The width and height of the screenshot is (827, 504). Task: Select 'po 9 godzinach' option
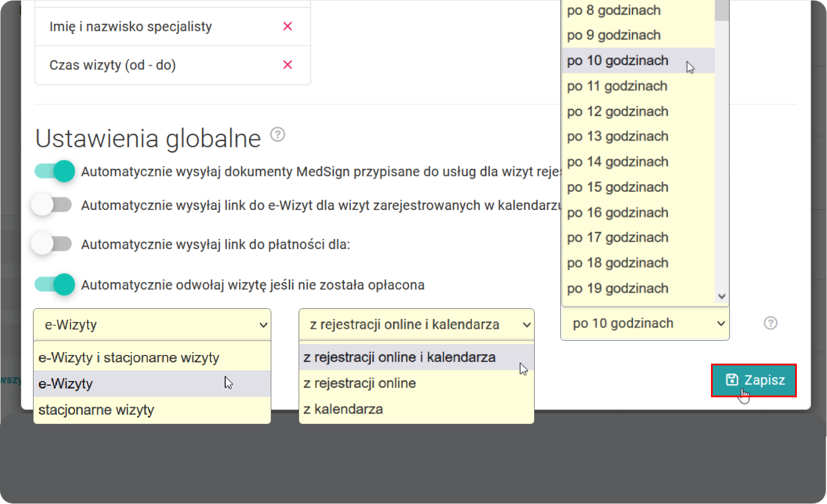coord(638,35)
